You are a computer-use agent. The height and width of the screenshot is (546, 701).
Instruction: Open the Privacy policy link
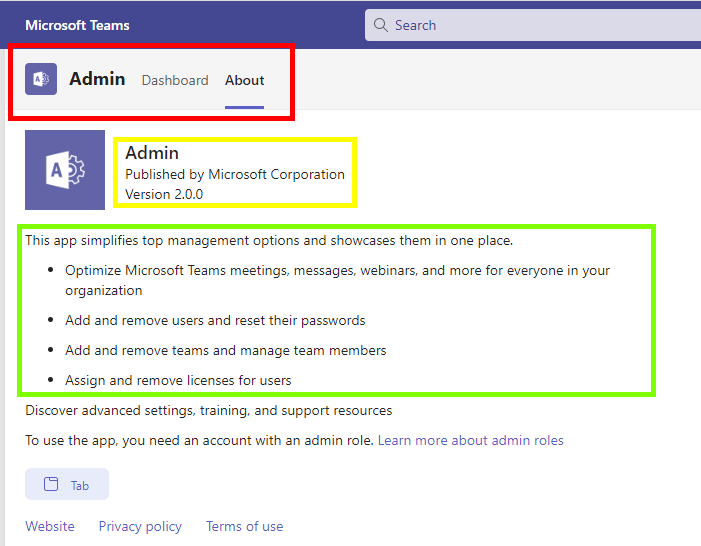tap(140, 526)
